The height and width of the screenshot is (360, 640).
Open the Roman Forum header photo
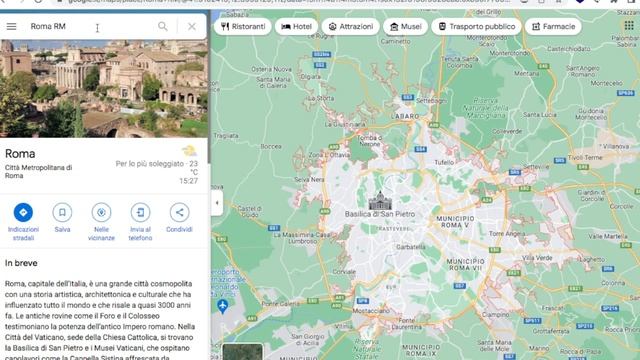[104, 88]
